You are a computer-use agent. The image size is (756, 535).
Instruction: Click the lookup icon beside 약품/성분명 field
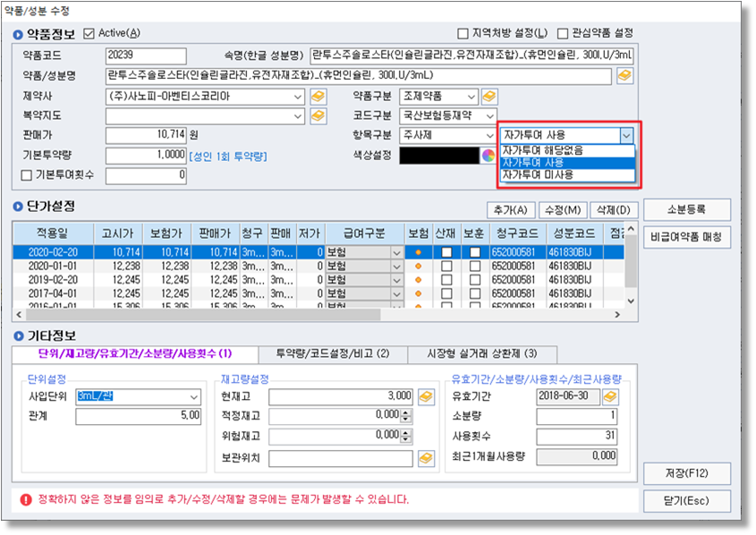click(624, 76)
